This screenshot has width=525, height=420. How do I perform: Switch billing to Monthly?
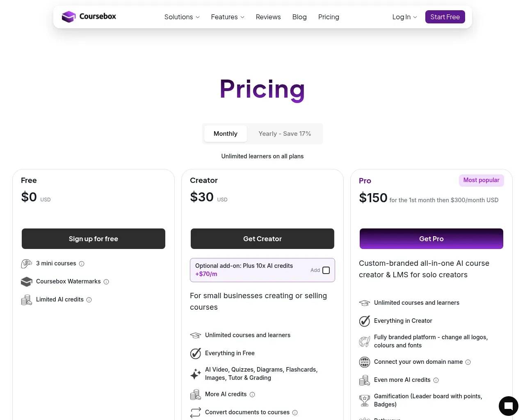pos(226,134)
